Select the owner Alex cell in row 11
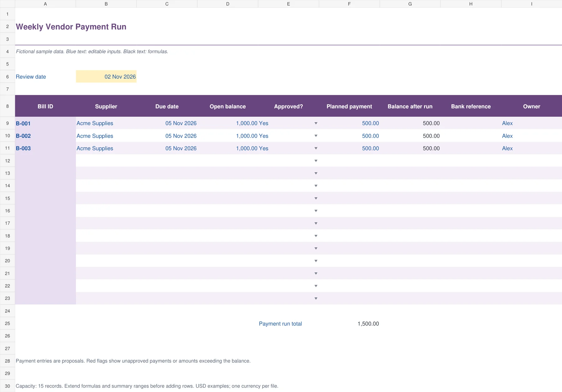This screenshot has height=392, width=562. [531, 148]
